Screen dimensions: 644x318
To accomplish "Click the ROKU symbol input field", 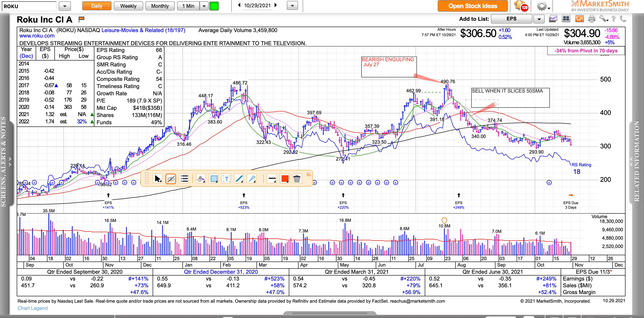I will point(29,6).
